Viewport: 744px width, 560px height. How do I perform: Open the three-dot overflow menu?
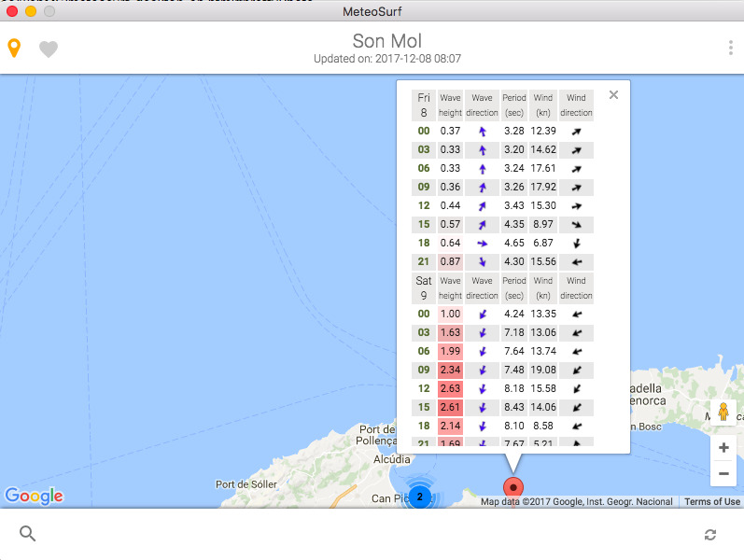point(731,48)
